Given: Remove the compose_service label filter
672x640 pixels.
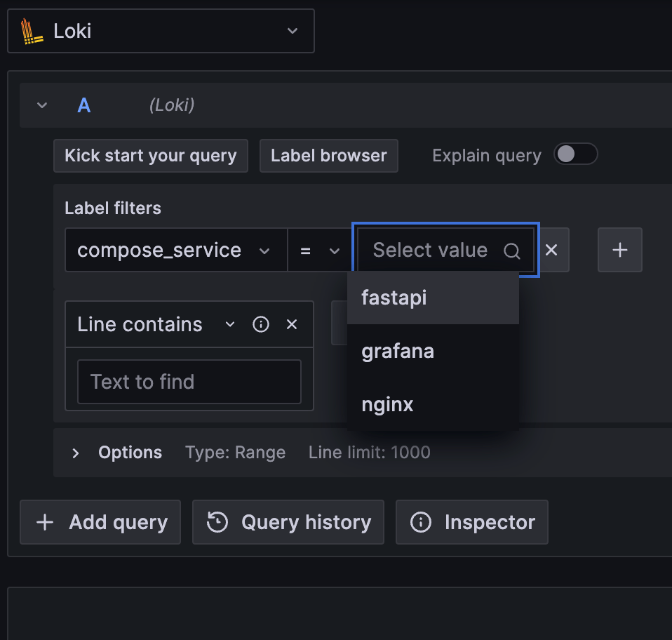Looking at the screenshot, I should (551, 250).
